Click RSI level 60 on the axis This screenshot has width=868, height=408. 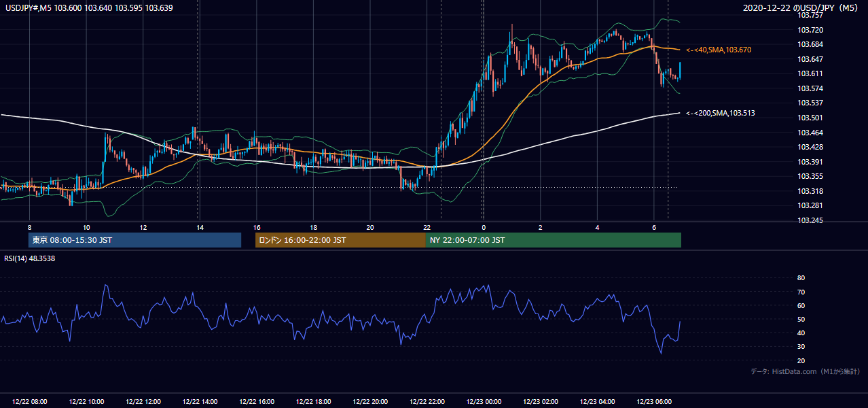(801, 305)
